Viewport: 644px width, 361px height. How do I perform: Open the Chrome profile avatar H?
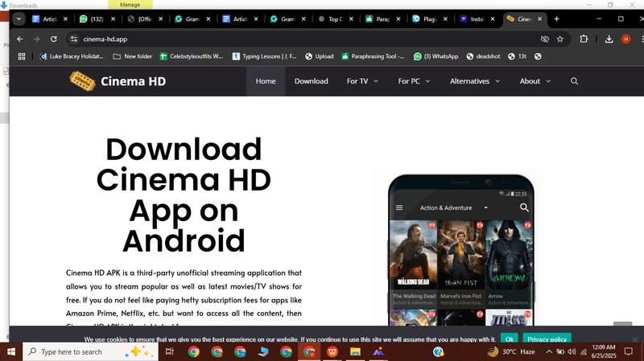tap(626, 39)
